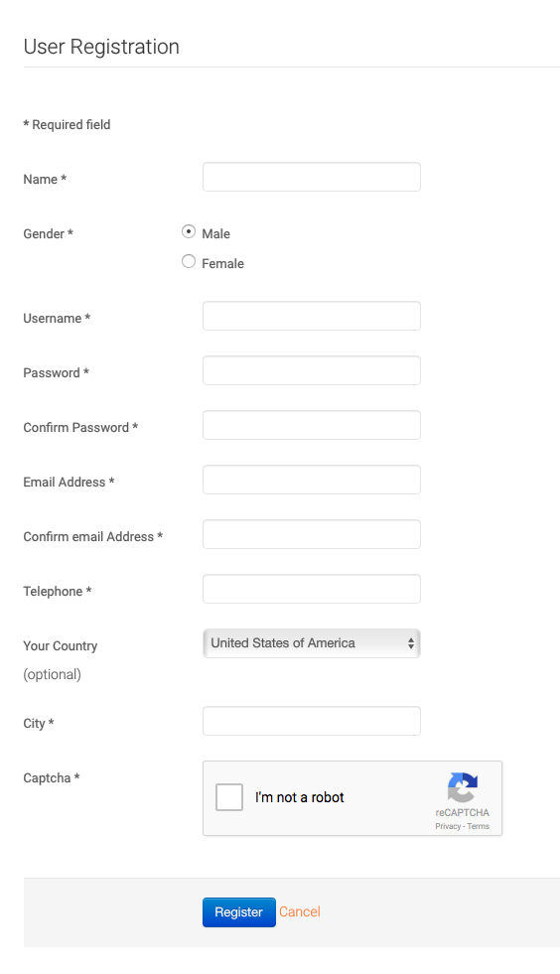
Task: Open reCAPTCHA Terms link
Action: click(x=478, y=826)
